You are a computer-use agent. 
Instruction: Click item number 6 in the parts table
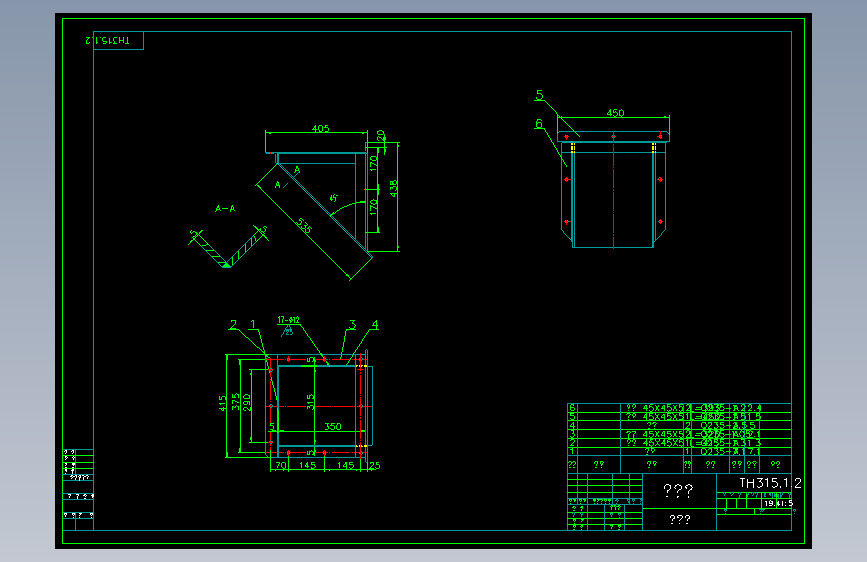tap(572, 408)
